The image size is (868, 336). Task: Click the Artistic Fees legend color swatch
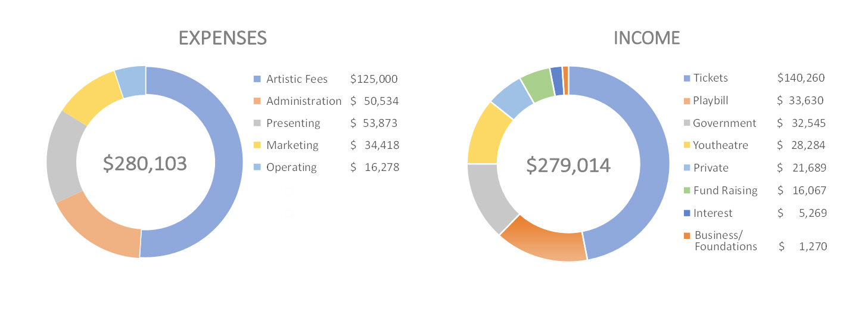257,79
